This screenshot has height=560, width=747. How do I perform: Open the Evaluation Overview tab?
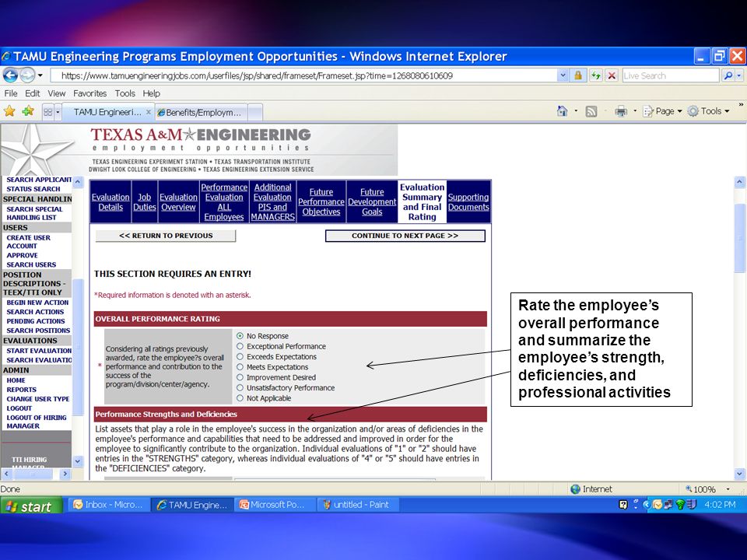[x=178, y=202]
